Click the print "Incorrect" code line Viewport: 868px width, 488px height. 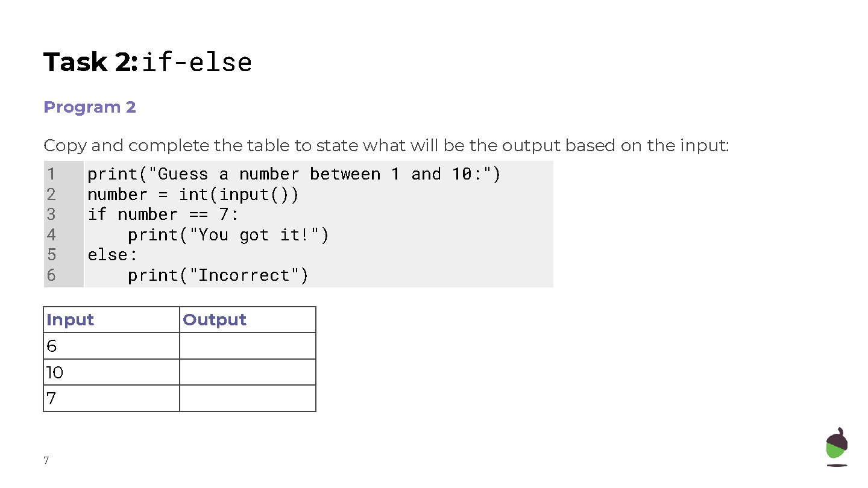(218, 275)
